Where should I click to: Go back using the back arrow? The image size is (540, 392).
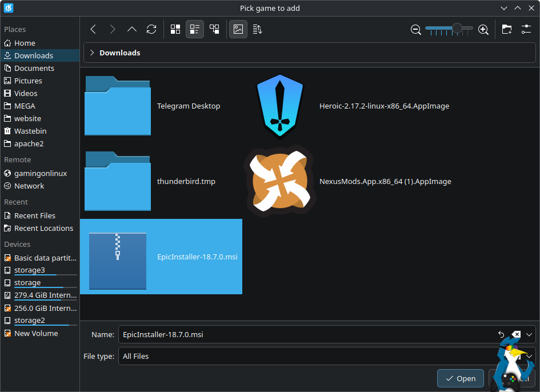tap(93, 29)
